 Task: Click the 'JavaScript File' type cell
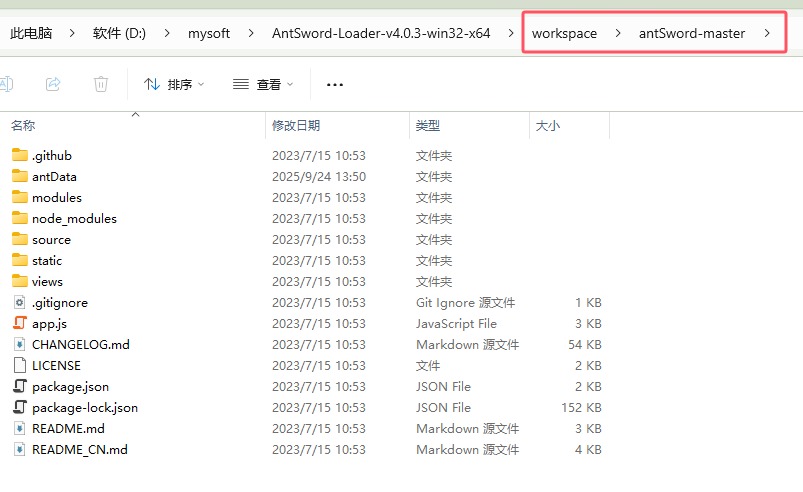pyautogui.click(x=456, y=324)
